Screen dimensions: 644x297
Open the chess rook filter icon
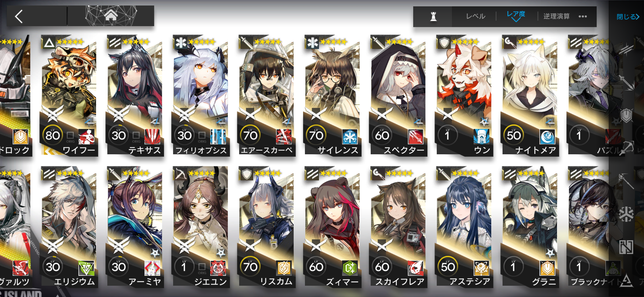click(x=433, y=17)
